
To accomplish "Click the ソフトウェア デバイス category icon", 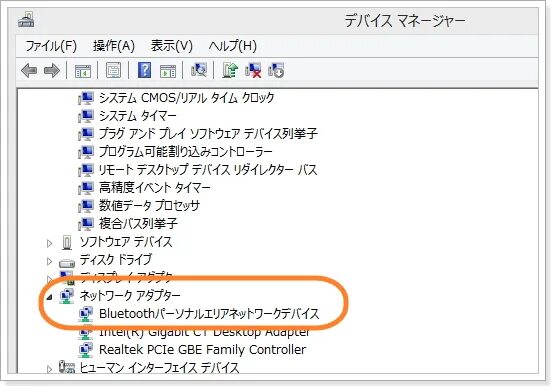I will [67, 242].
